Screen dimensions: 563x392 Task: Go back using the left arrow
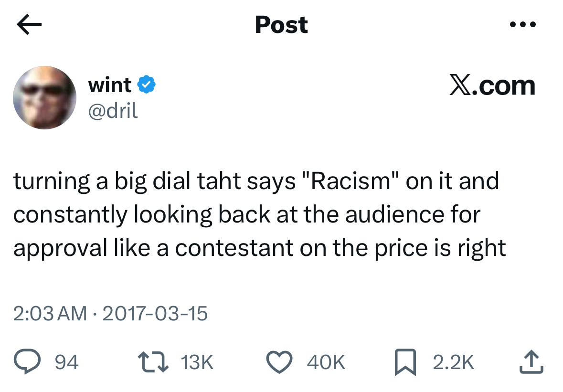pos(30,25)
